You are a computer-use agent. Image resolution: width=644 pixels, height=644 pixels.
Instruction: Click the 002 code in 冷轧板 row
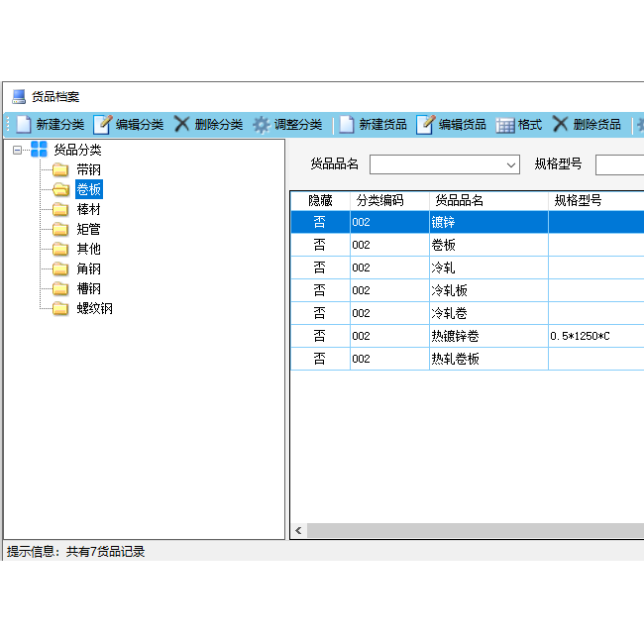click(x=361, y=290)
